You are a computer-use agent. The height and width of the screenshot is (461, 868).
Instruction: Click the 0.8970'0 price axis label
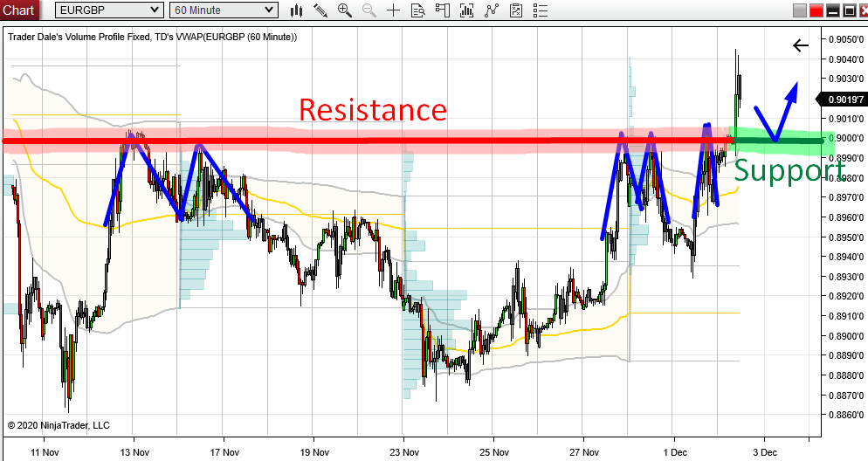(x=845, y=197)
